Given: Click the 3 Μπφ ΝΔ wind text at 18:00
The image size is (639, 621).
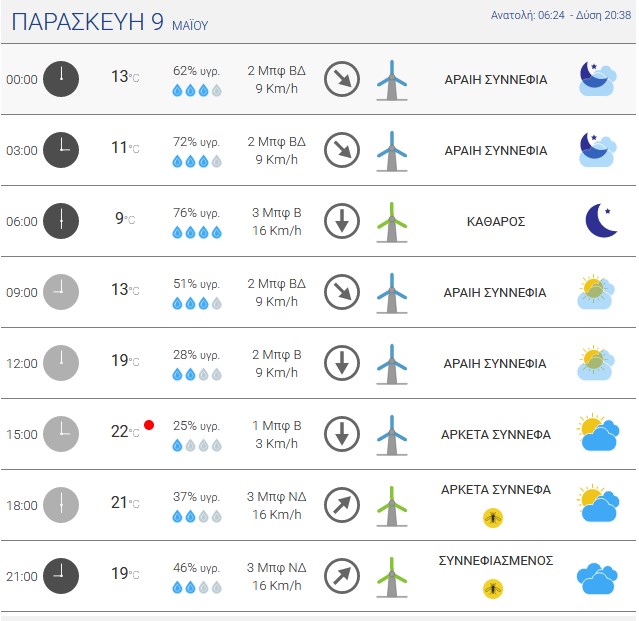Looking at the screenshot, I should click(x=276, y=497).
